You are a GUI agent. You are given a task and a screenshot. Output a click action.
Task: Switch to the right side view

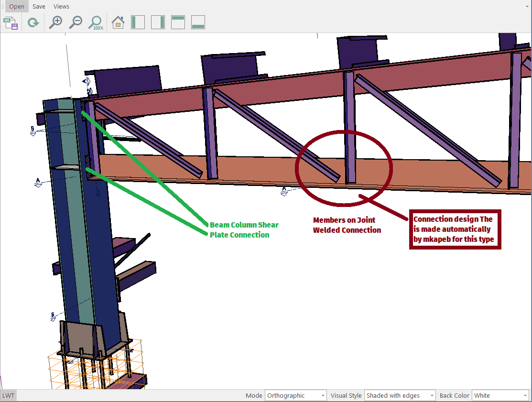(x=158, y=22)
